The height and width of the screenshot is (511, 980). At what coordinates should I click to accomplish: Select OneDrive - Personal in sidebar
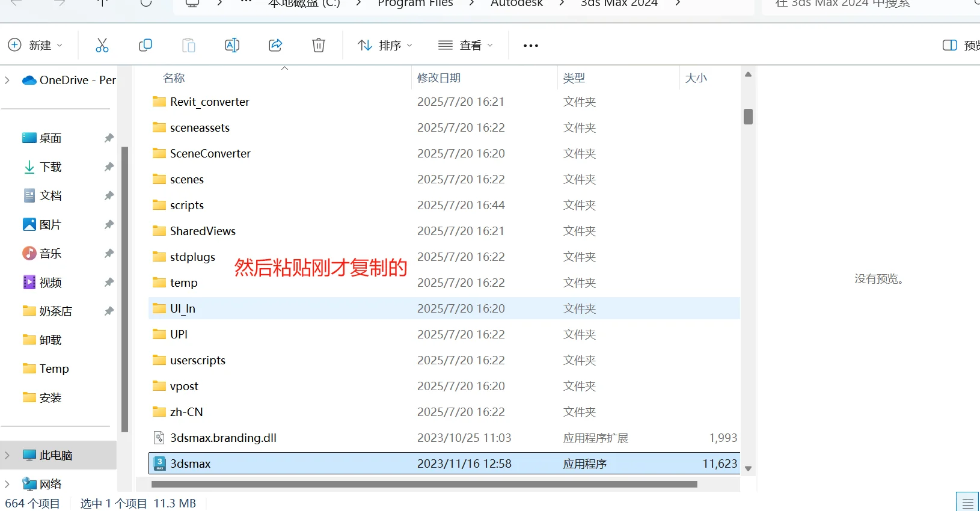click(x=69, y=80)
